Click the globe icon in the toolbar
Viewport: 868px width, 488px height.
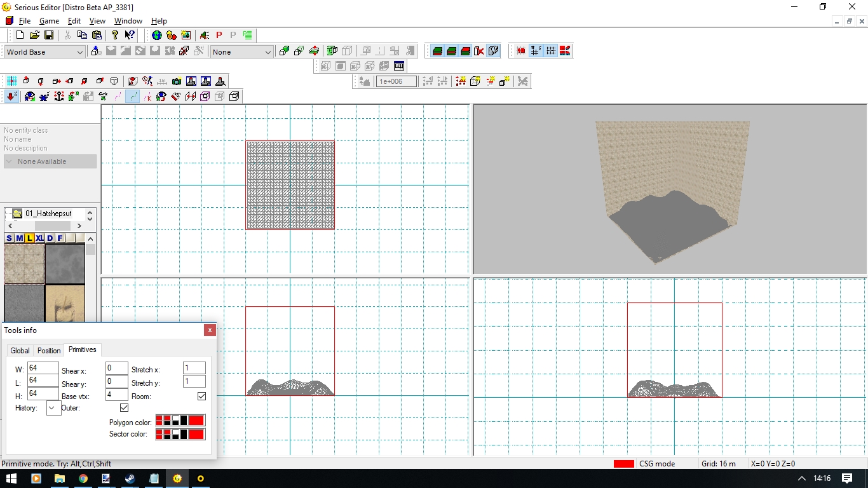156,35
